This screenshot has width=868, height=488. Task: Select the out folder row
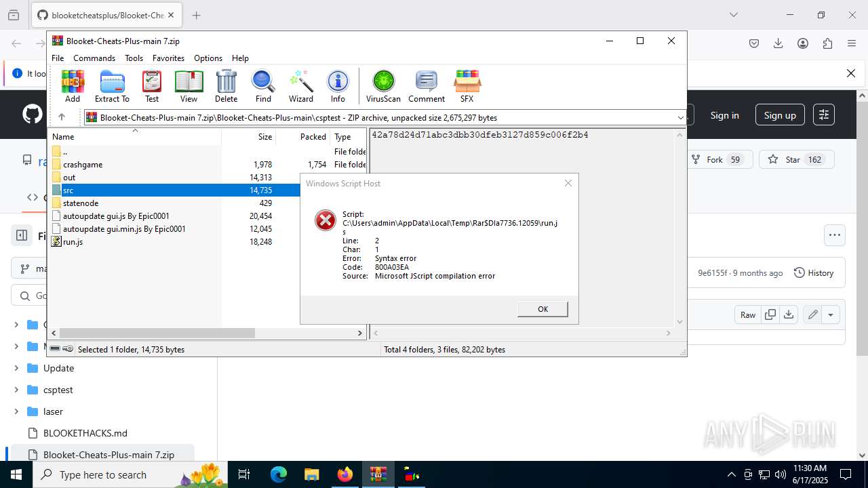[174, 178]
